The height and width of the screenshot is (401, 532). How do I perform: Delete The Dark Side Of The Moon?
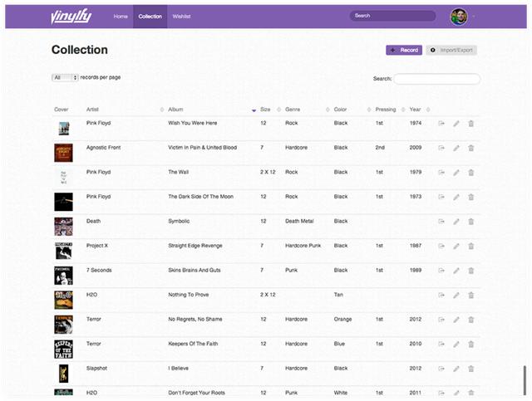471,197
